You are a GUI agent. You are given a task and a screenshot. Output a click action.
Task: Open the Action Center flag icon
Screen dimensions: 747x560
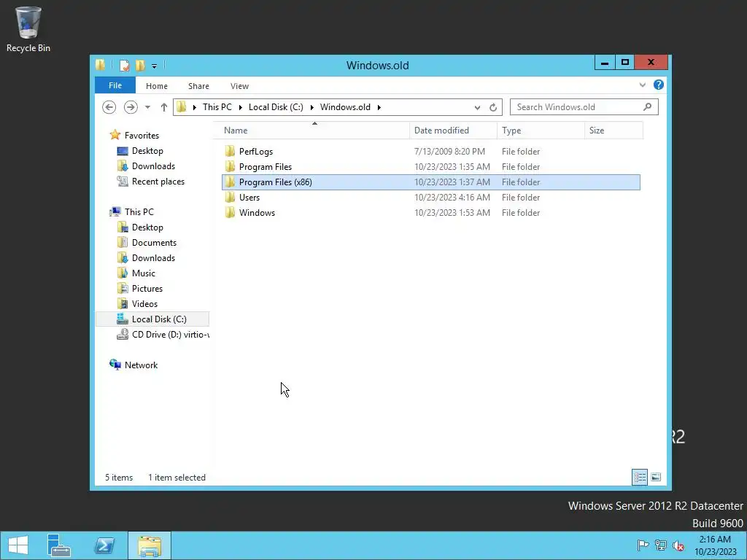click(643, 545)
